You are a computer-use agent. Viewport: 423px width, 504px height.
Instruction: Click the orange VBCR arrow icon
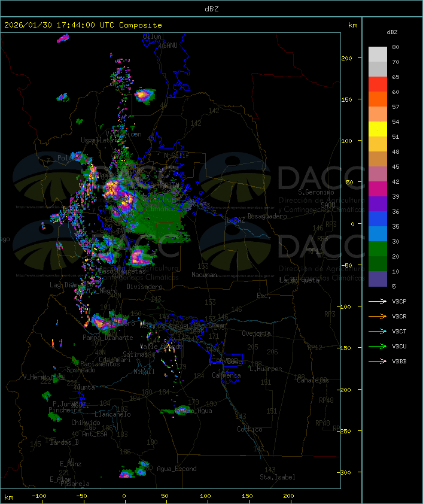pos(378,317)
